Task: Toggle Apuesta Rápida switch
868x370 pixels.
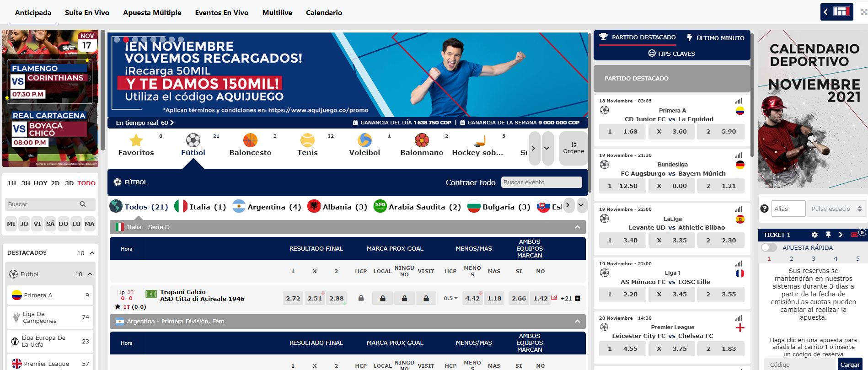Action: (769, 247)
